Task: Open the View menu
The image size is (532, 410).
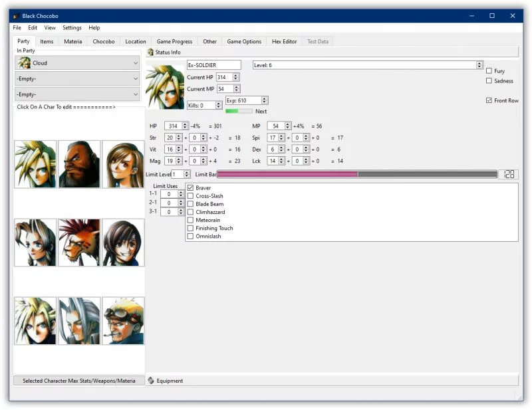Action: 50,28
